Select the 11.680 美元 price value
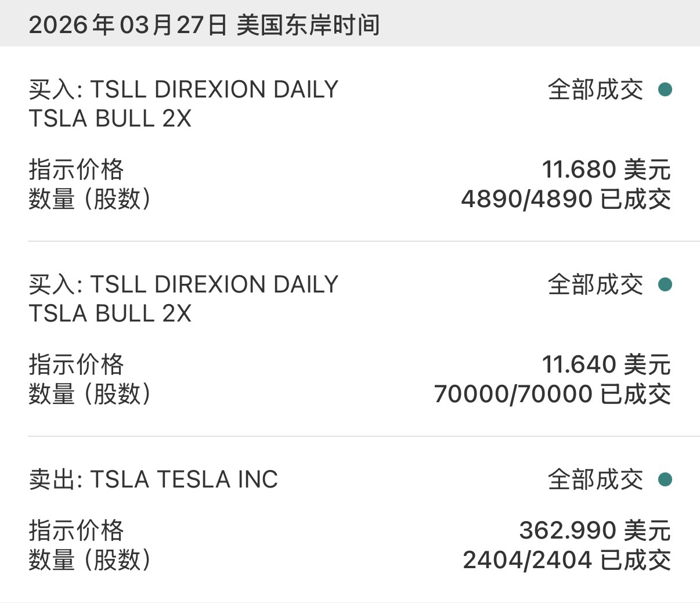Viewport: 700px width, 603px height. (x=606, y=170)
